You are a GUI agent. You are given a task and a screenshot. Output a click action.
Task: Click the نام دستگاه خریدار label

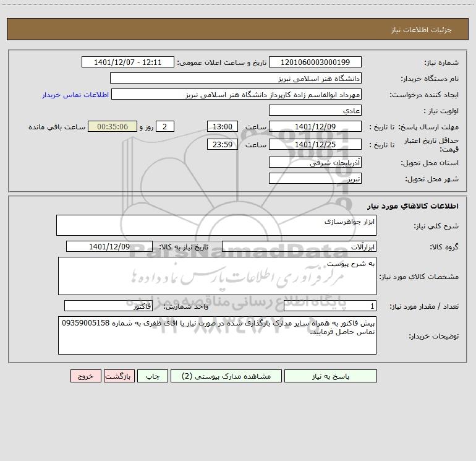pyautogui.click(x=430, y=79)
